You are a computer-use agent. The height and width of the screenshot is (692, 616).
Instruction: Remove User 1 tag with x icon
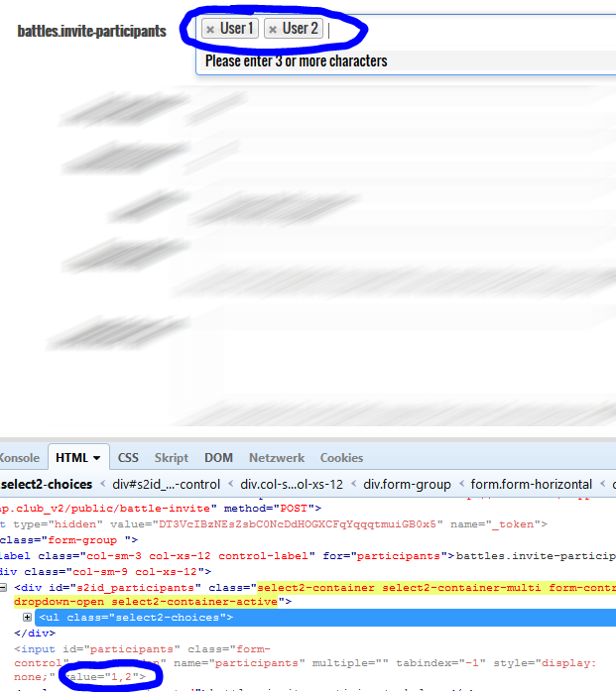click(210, 30)
